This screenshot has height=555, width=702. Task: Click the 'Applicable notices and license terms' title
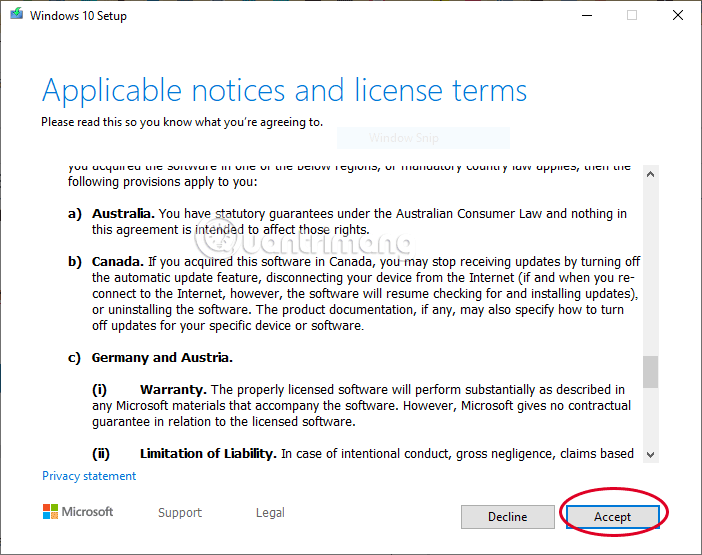coord(284,91)
